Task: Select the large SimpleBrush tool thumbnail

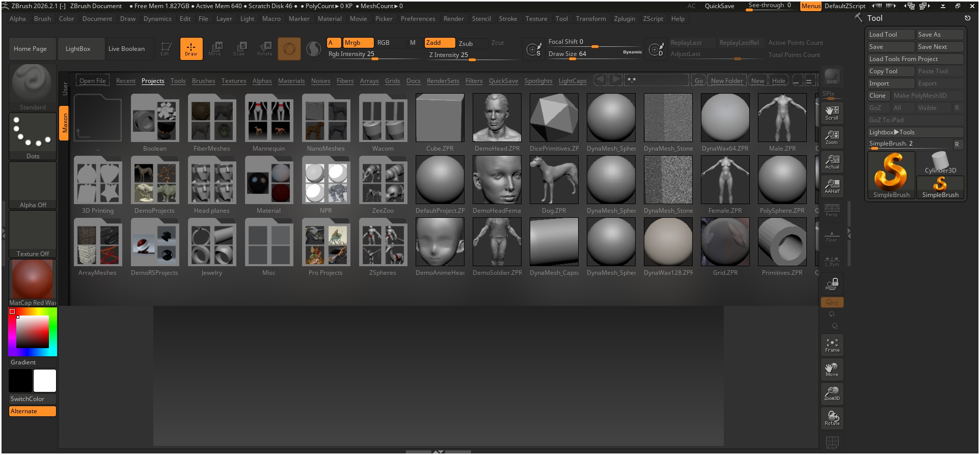Action: point(891,175)
